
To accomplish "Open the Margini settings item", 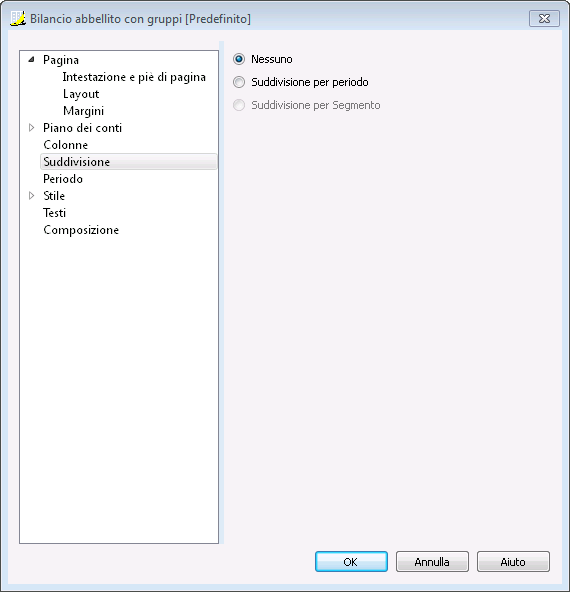I will point(83,111).
